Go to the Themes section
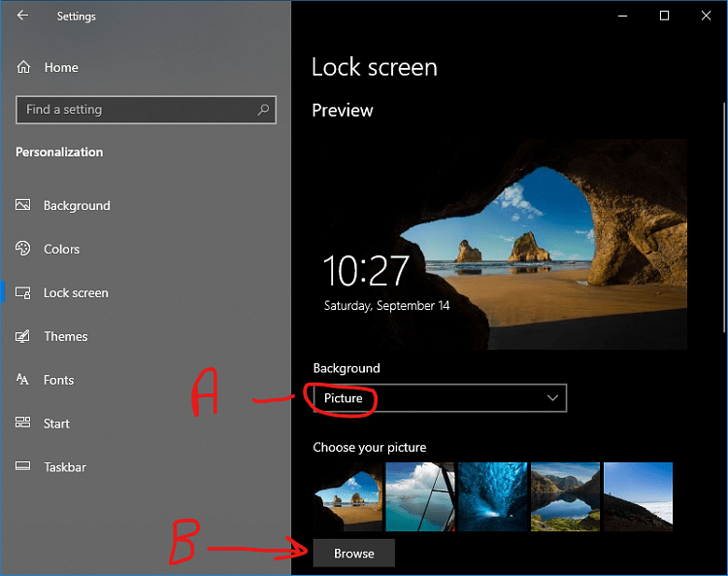Image resolution: width=728 pixels, height=576 pixels. 66,336
